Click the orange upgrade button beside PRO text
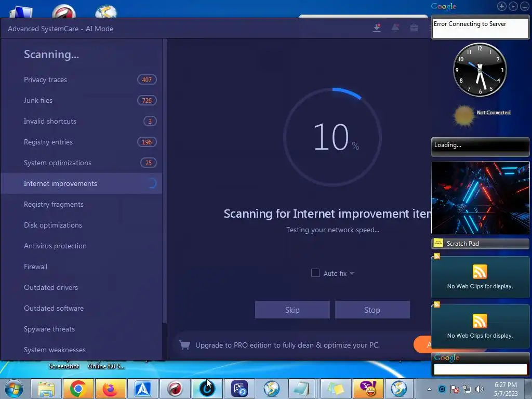This screenshot has height=399, width=532. pyautogui.click(x=422, y=345)
